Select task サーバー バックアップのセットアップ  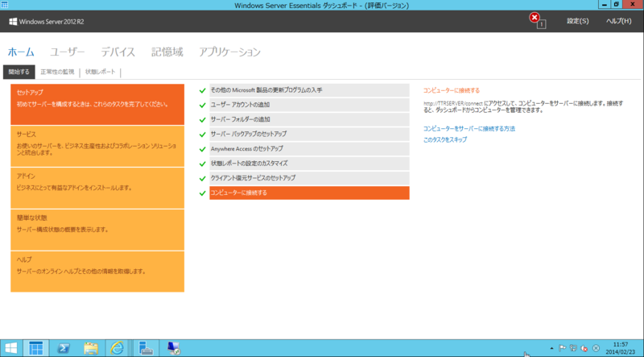pyautogui.click(x=309, y=134)
